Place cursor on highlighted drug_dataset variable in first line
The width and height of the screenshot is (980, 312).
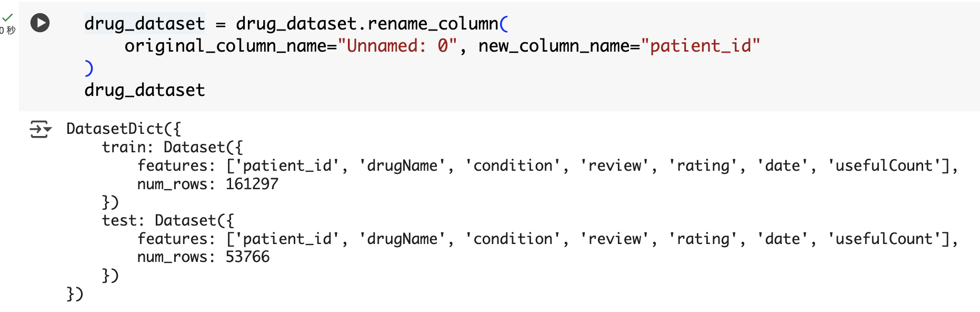pos(145,24)
